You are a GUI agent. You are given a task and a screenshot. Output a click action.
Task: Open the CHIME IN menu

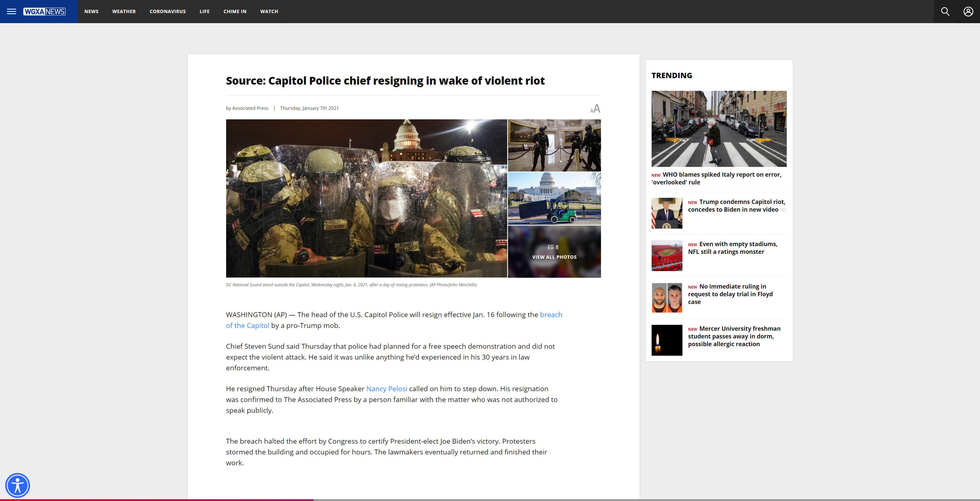coord(235,11)
